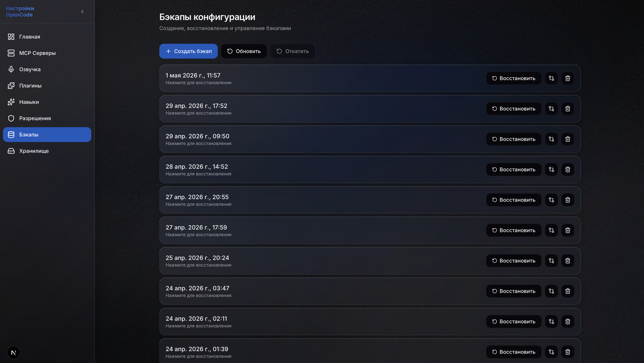
Task: Click the Откатить button
Action: point(293,51)
